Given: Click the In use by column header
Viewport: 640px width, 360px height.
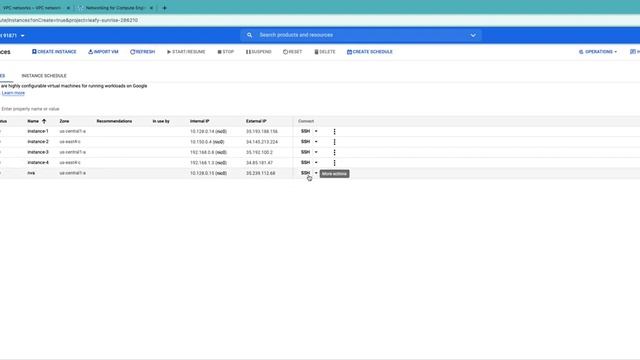Looking at the screenshot, I should pyautogui.click(x=161, y=121).
